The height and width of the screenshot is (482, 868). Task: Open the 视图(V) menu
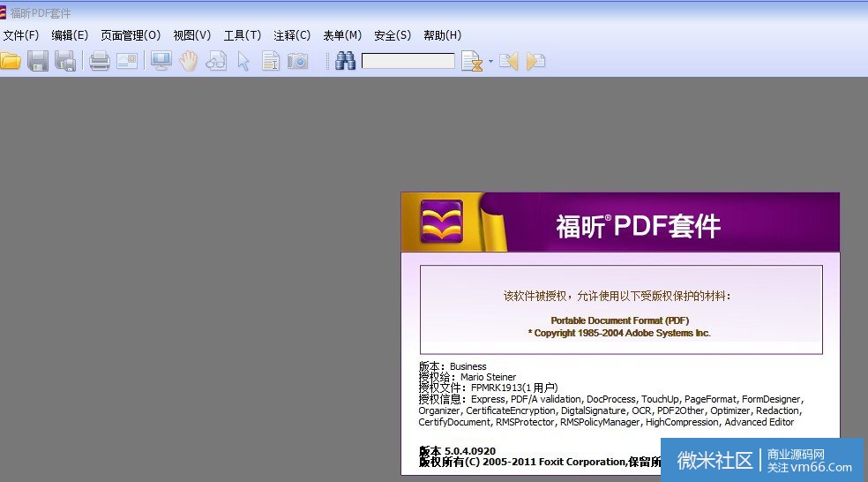[x=192, y=35]
